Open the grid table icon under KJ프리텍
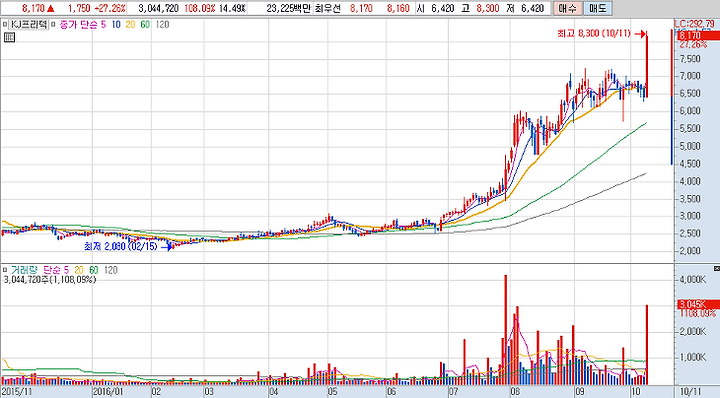Screen dimensions: 720x398 click(x=9, y=38)
